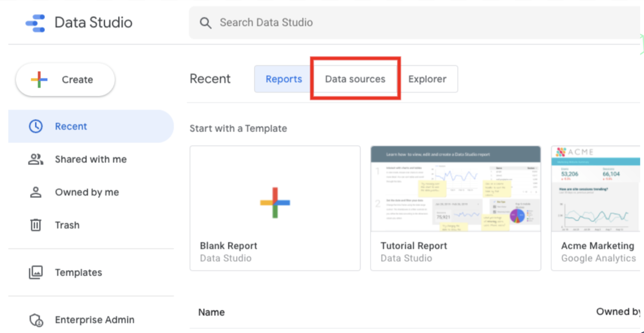This screenshot has width=644, height=333.
Task: Click the Google Analytics caption text
Action: (x=599, y=258)
